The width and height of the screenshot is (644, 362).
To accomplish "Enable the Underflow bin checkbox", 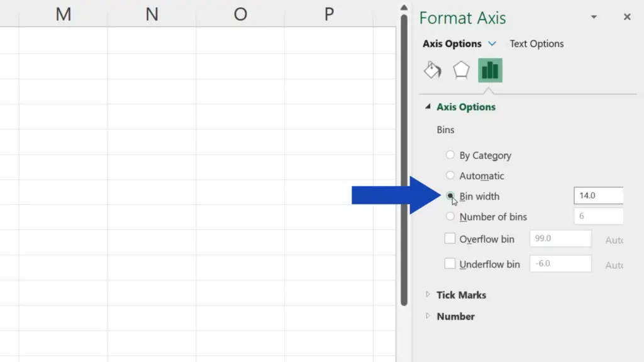I will point(450,263).
